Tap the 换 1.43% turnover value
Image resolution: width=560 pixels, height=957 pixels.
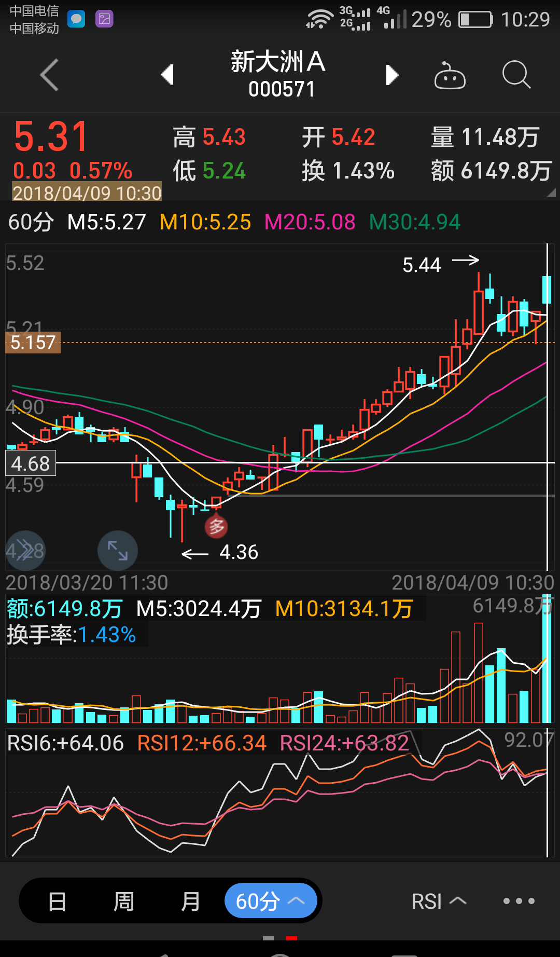tap(348, 171)
